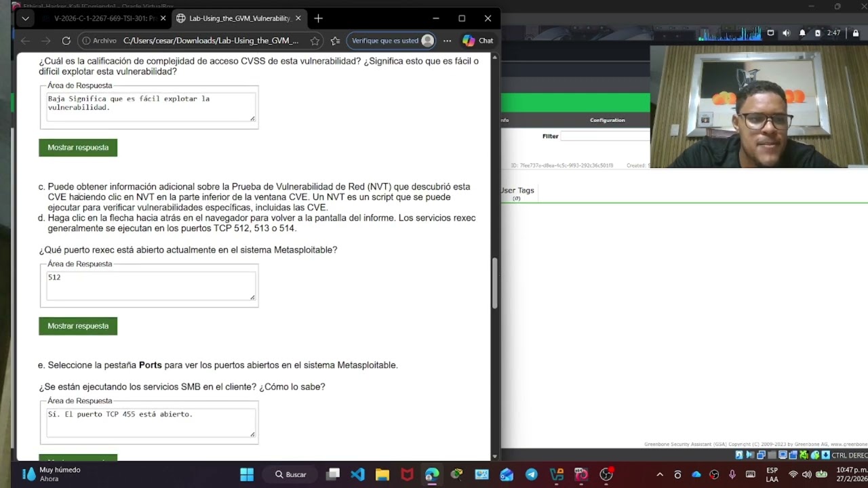Viewport: 868px width, 488px height.
Task: Add this page to favorites star
Action: coord(315,41)
